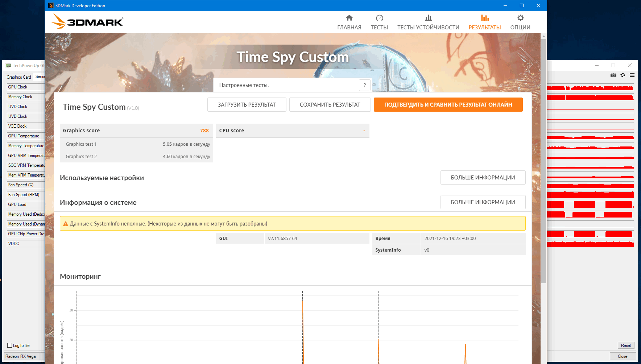Select Fan Speed (%) sensor in GPU-Z

tap(25, 185)
